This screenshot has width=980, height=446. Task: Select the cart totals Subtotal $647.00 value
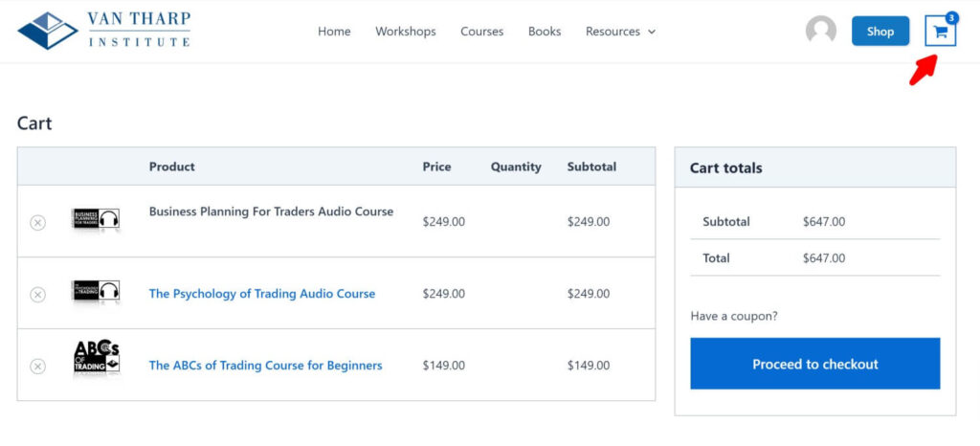824,222
